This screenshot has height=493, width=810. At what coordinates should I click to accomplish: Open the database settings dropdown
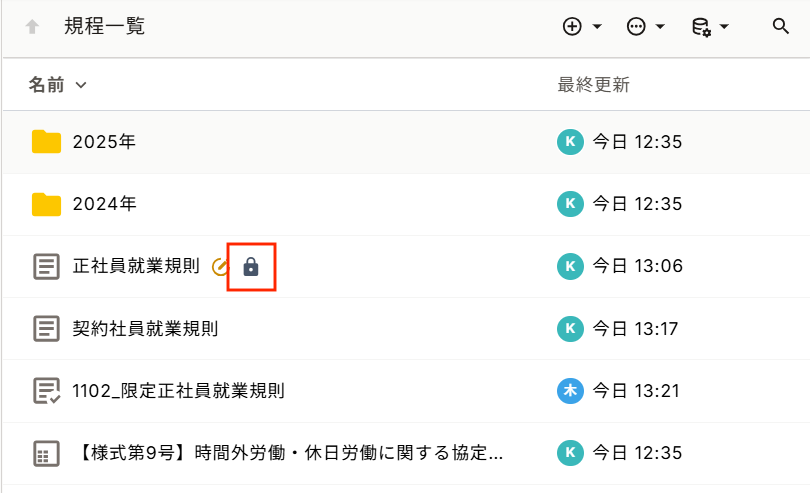click(709, 27)
